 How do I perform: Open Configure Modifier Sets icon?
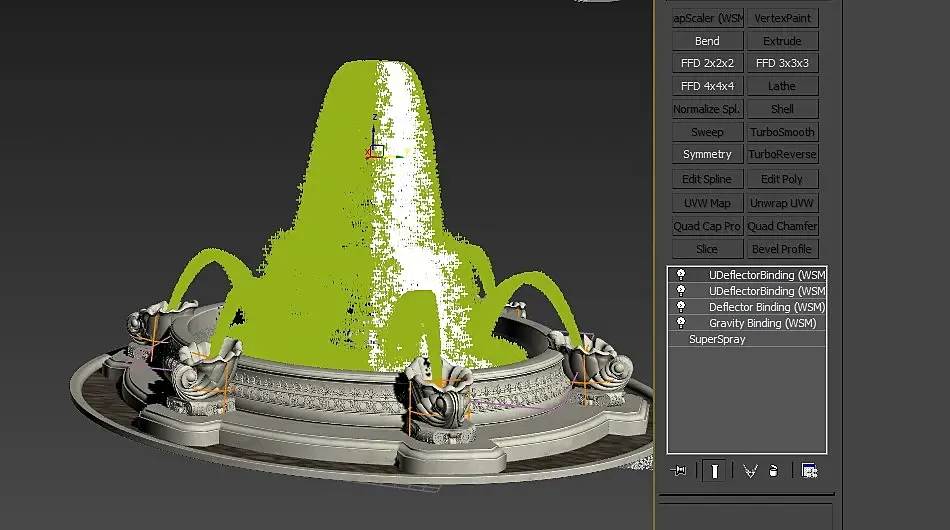(x=809, y=471)
